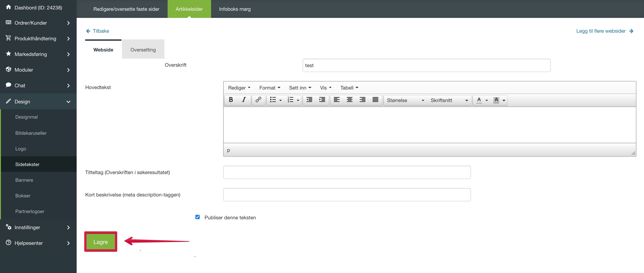644x273 pixels.
Task: Increase indent in editor toolbar
Action: 322,100
